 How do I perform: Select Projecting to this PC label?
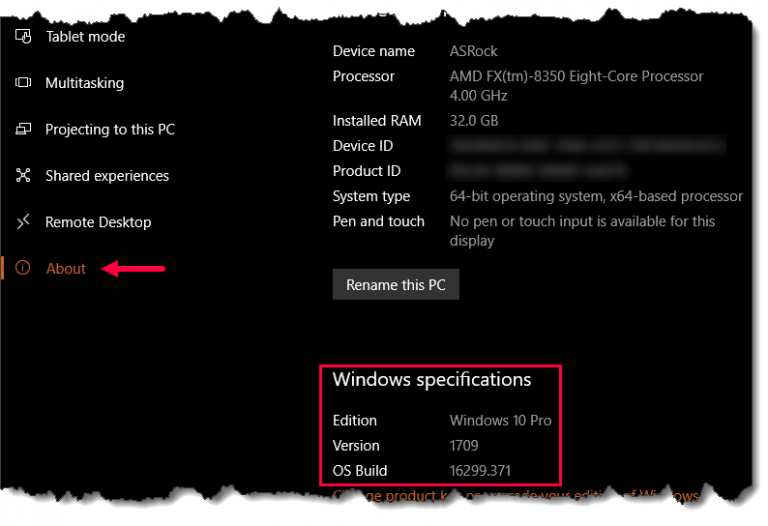[x=110, y=129]
